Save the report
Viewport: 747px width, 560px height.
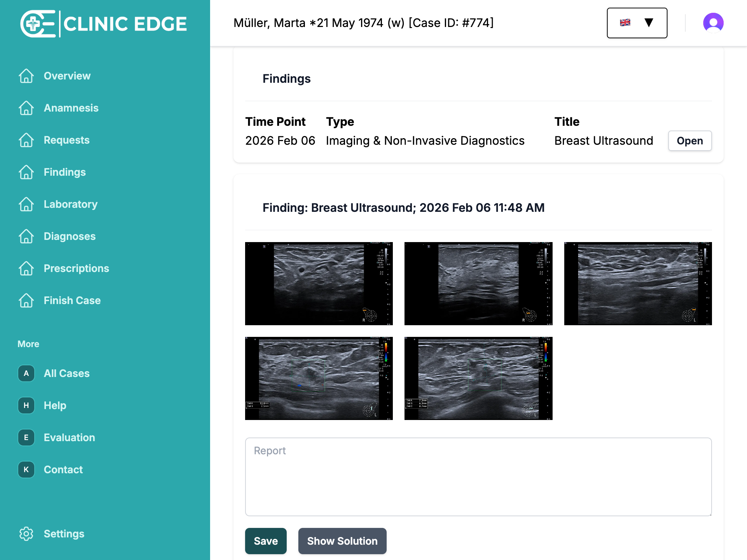[266, 541]
